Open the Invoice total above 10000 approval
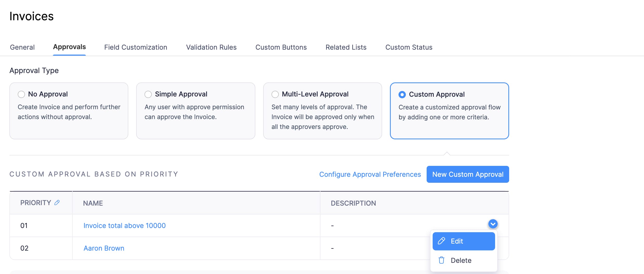This screenshot has height=274, width=644. coord(124,226)
